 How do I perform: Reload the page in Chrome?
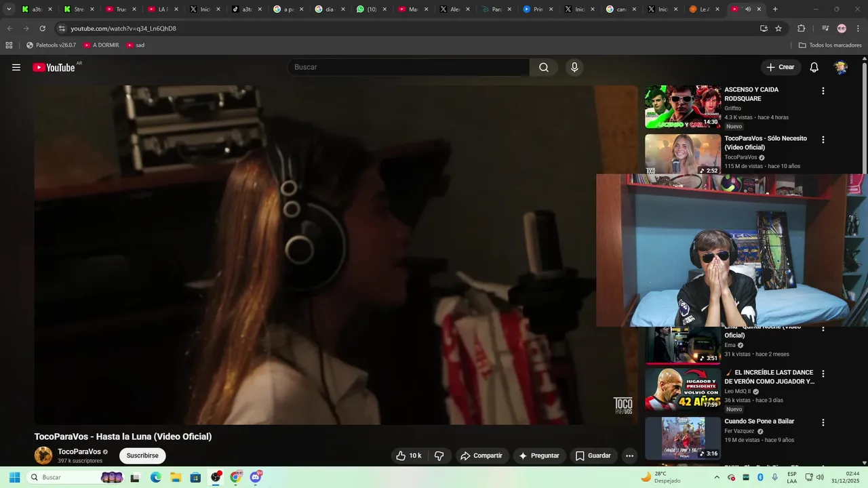tap(42, 28)
